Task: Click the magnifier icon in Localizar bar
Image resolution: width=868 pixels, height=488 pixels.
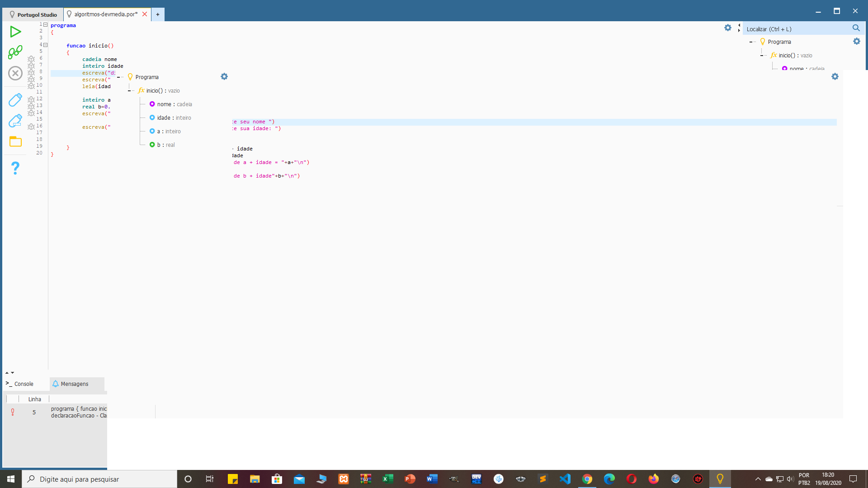Action: (x=856, y=28)
